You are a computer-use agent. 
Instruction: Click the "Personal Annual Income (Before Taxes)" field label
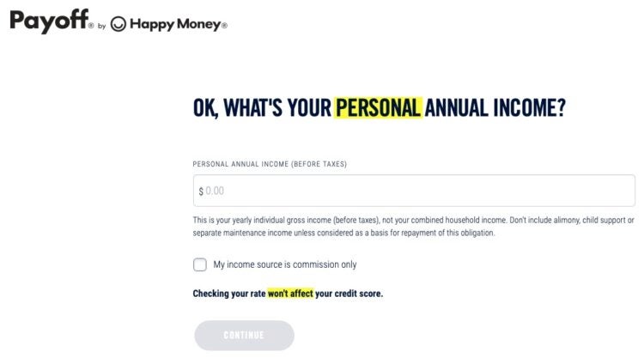coord(270,163)
